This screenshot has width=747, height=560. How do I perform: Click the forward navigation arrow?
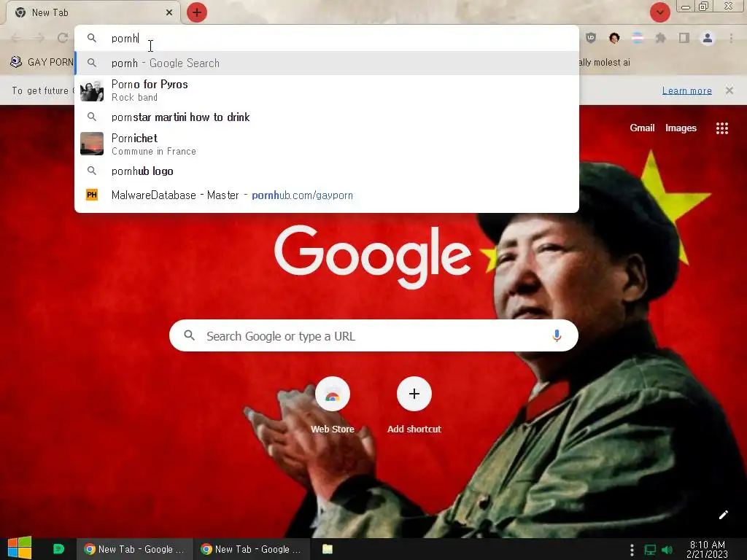(x=39, y=38)
